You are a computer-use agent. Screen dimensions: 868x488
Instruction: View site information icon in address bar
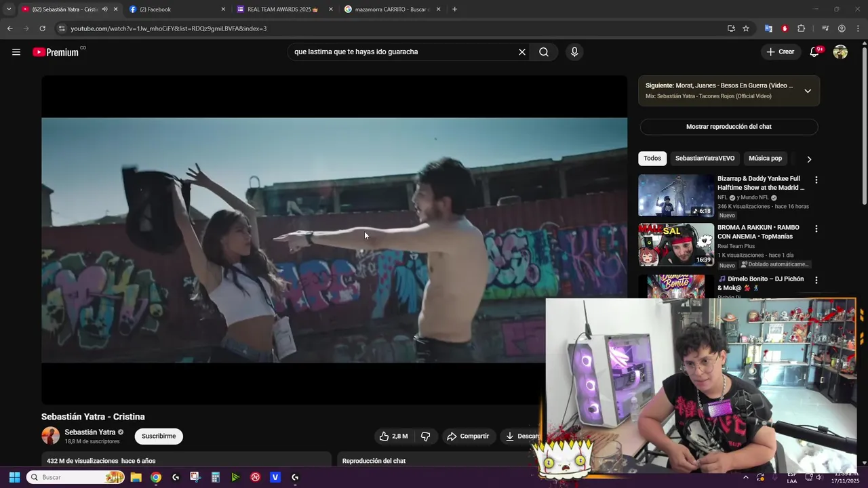62,28
